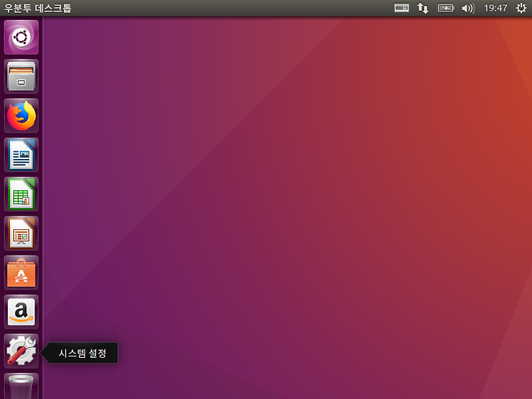Start LibreOffice Writer
Image resolution: width=532 pixels, height=399 pixels.
(21, 155)
